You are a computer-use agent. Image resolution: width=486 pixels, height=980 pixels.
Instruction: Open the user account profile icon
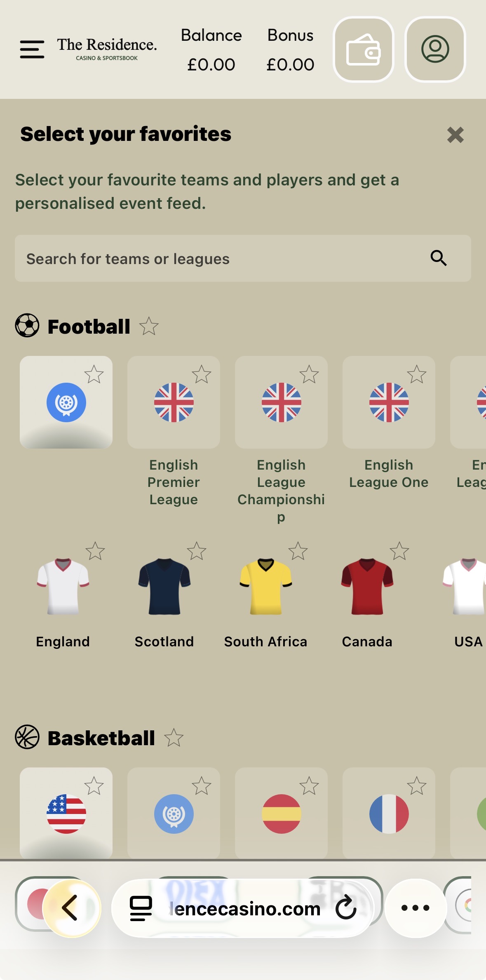pyautogui.click(x=435, y=49)
